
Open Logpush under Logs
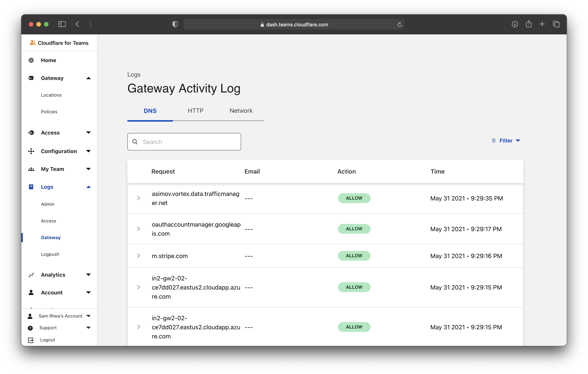pyautogui.click(x=50, y=254)
